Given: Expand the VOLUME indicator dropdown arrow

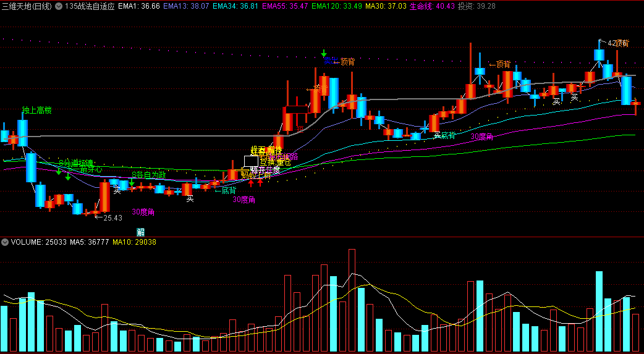Looking at the screenshot, I should coord(5,242).
